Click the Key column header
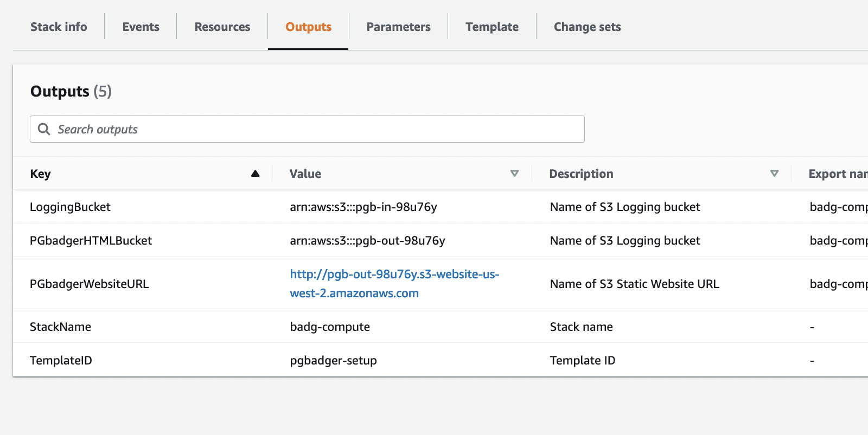The image size is (868, 435). [x=41, y=174]
